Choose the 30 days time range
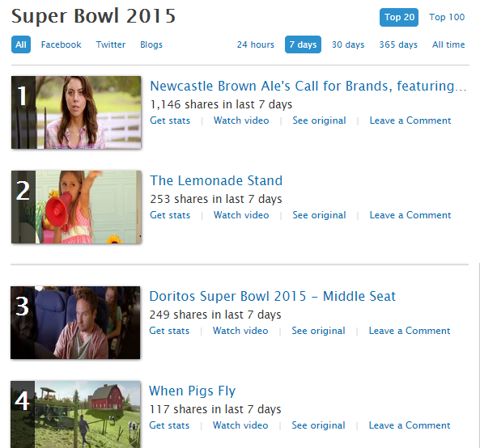This screenshot has width=480, height=448. [348, 44]
